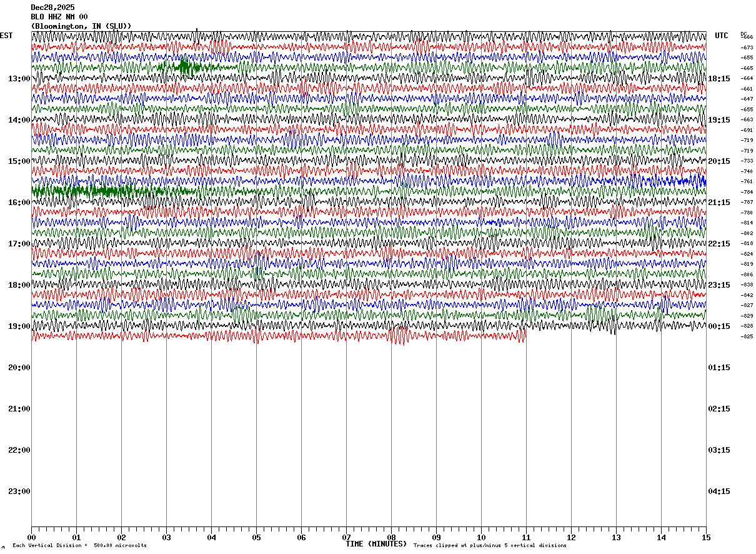Click the DC offset value -824
This screenshot has height=554, width=756.
[747, 254]
